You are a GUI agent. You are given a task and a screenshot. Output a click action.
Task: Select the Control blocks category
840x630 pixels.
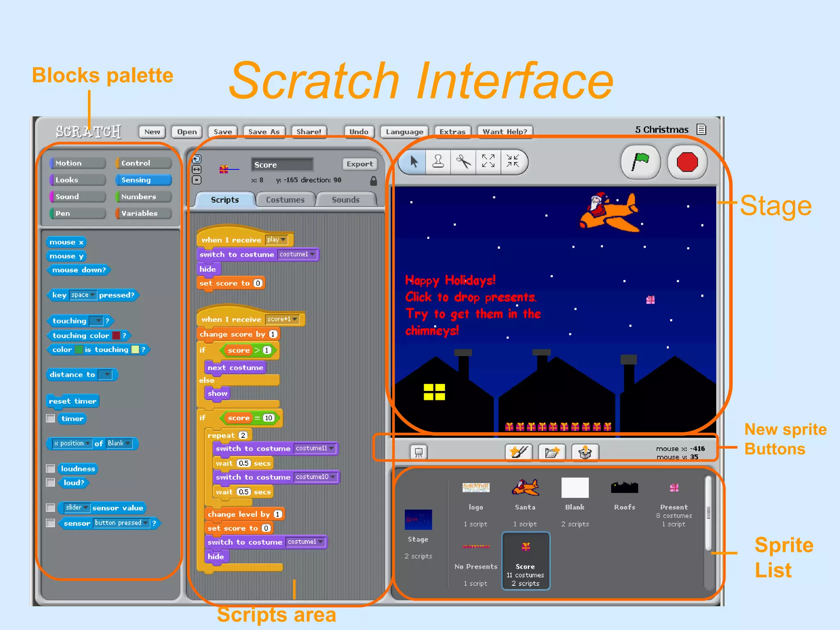tap(143, 163)
